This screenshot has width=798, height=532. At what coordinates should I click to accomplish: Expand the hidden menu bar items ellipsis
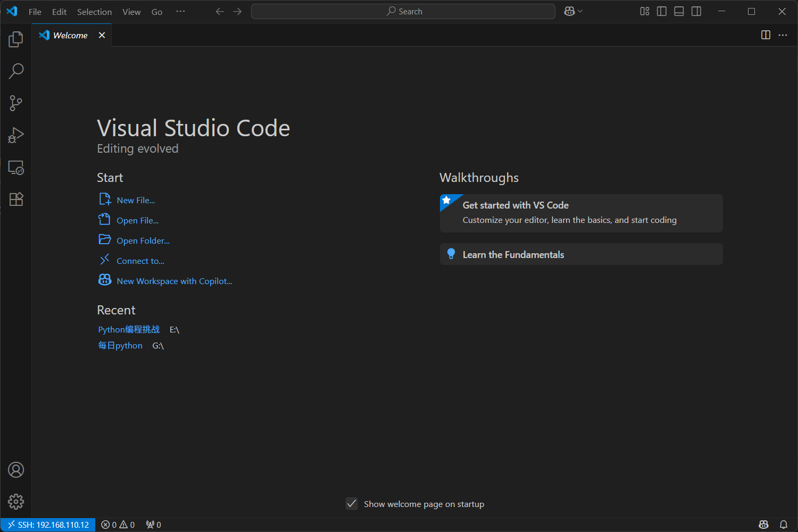pyautogui.click(x=181, y=11)
